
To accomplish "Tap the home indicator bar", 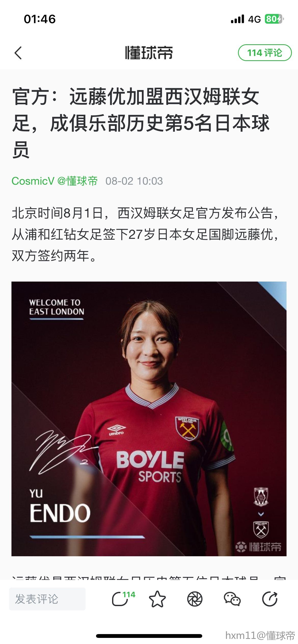I will click(149, 636).
